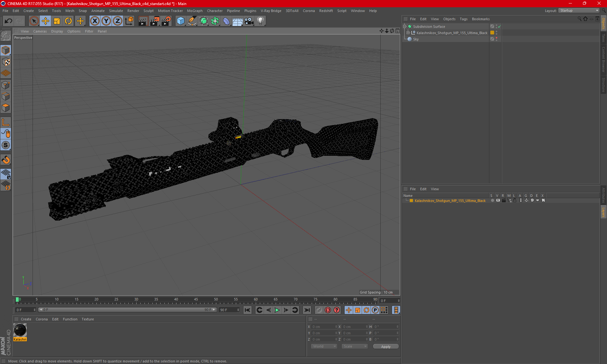Image resolution: width=607 pixels, height=364 pixels.
Task: Select the Sky object
Action: [x=416, y=39]
